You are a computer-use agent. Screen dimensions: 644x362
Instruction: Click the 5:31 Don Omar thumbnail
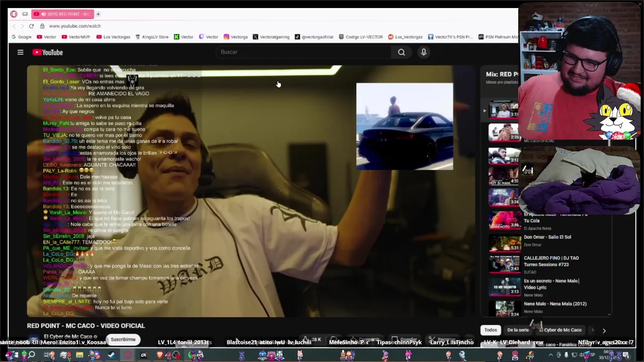(x=505, y=242)
